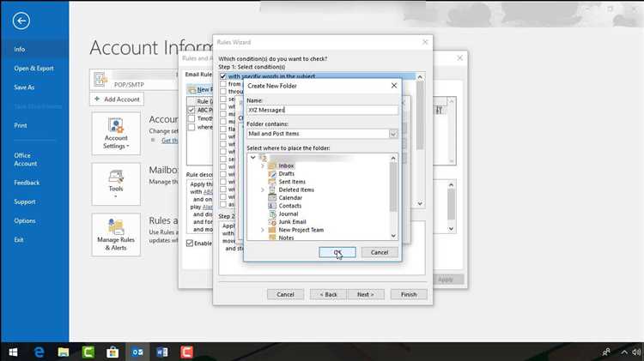The width and height of the screenshot is (644, 361).
Task: Open Manage Rules & Alerts icon
Action: pos(116,235)
